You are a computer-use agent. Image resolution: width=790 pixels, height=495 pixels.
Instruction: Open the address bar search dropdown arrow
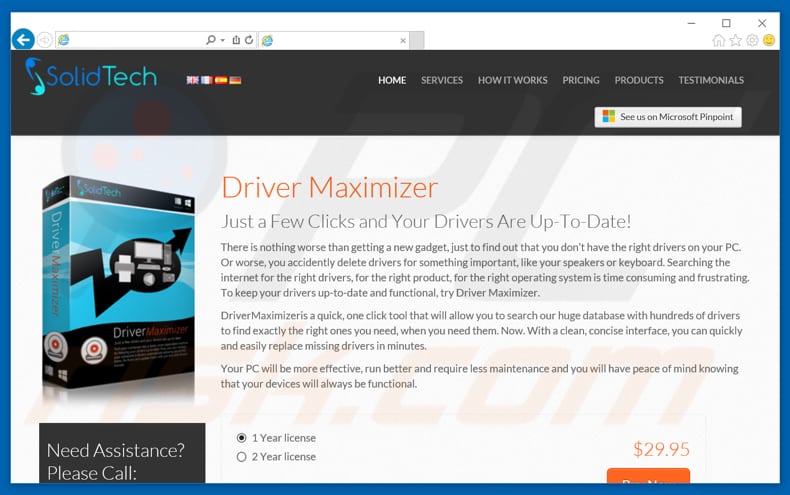click(x=222, y=40)
